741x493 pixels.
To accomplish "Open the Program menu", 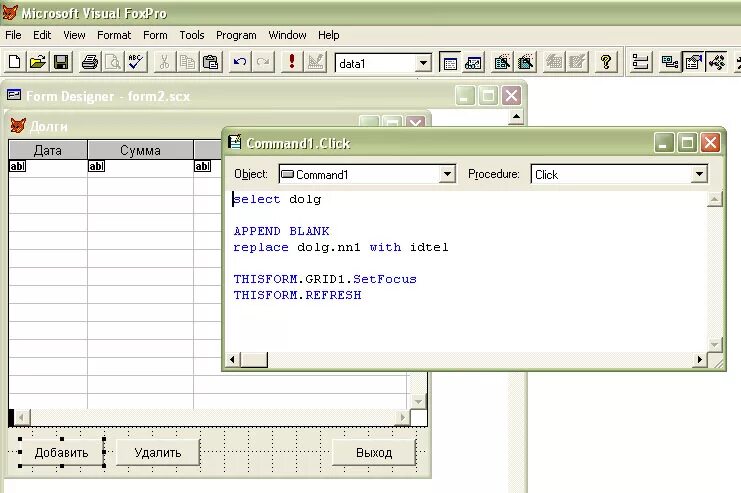I will (x=236, y=35).
